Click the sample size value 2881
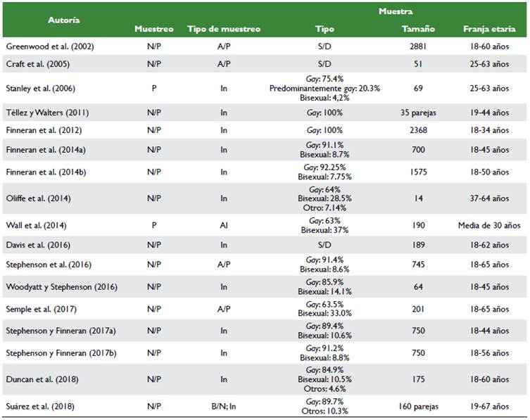This screenshot has width=530, height=420. [418, 46]
